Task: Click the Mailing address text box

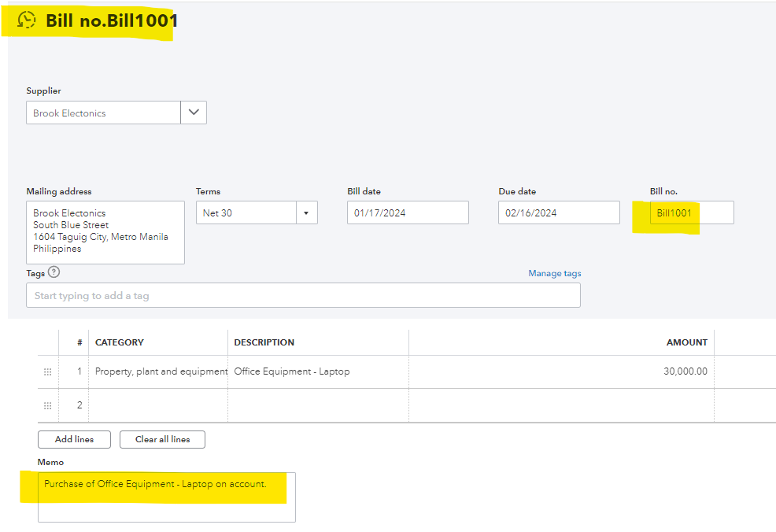Action: 105,232
